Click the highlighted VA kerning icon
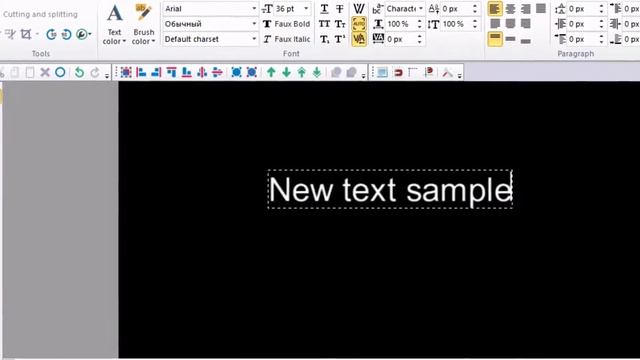This screenshot has width=640, height=360. 359,39
